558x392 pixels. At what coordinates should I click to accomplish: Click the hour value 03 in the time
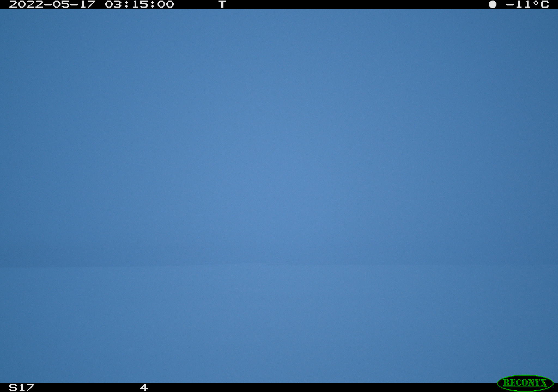113,4
